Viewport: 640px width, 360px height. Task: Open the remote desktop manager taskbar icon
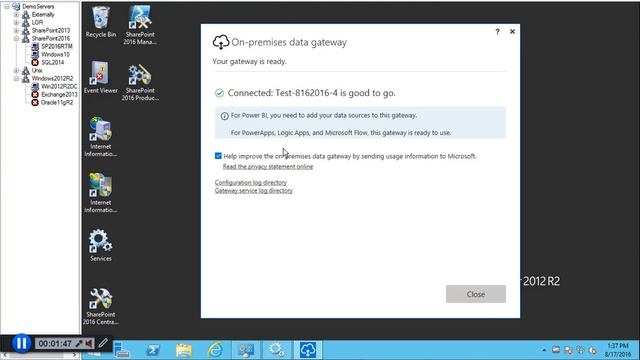pos(246,350)
